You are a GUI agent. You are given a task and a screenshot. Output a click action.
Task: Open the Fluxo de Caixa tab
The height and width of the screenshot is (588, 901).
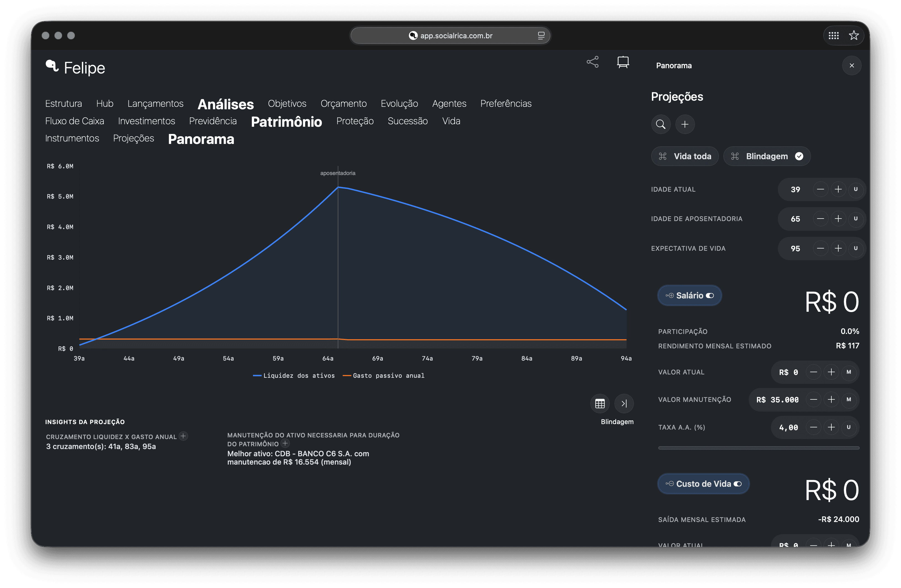pos(75,121)
